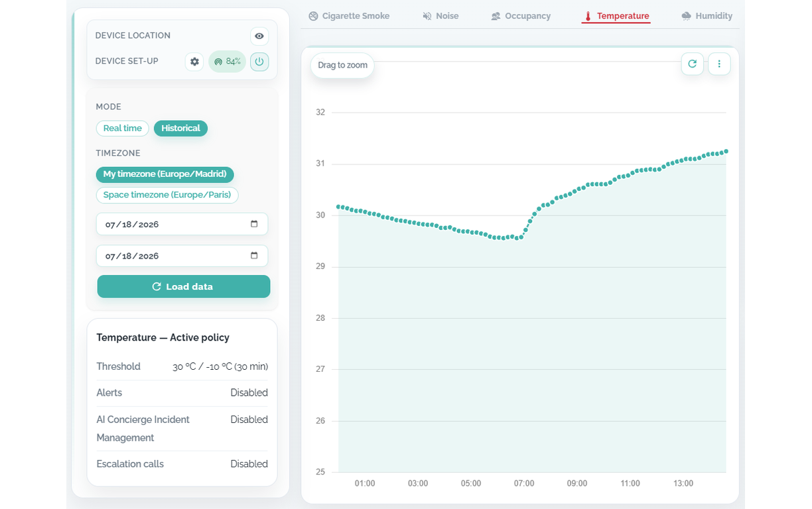Switch to the Cigarette Smoke tab
Image resolution: width=812 pixels, height=509 pixels.
[x=349, y=16]
